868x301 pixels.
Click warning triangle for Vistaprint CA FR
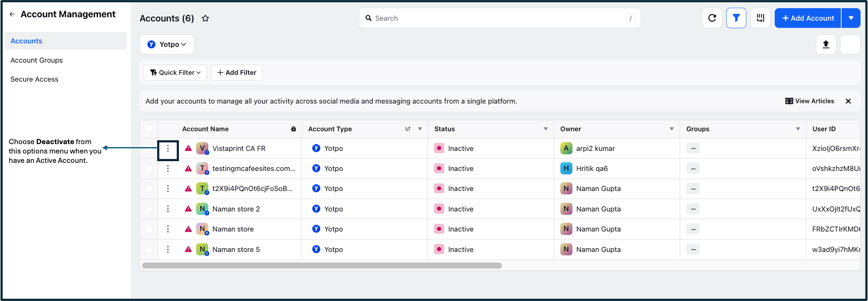coord(188,148)
